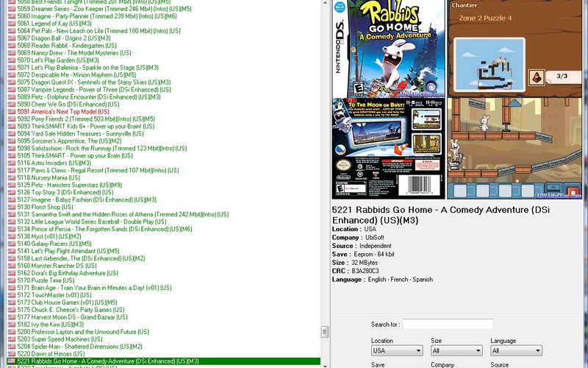Click the game list vertical scrollbar thumb
The image size is (588, 368).
pyautogui.click(x=325, y=332)
